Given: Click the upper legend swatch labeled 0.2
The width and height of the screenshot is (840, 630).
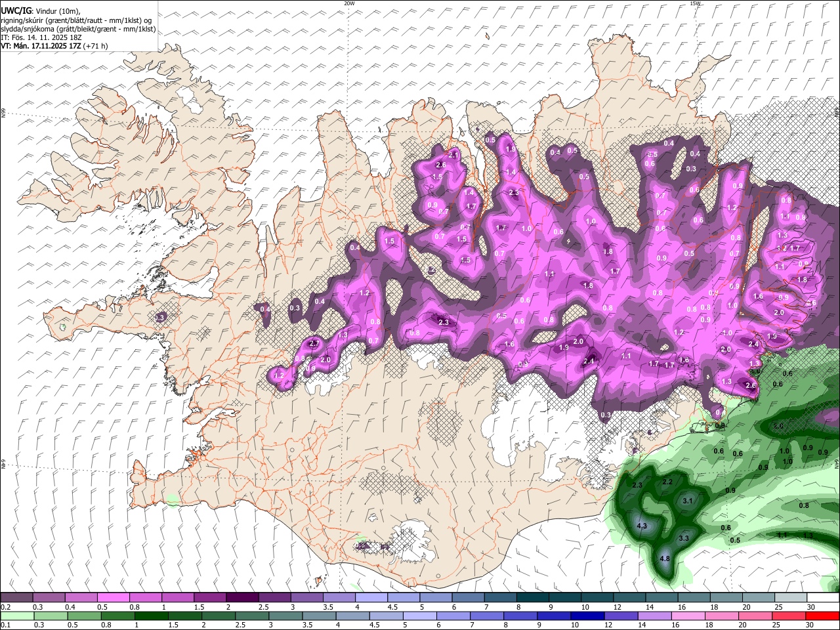Looking at the screenshot, I should coord(16,598).
